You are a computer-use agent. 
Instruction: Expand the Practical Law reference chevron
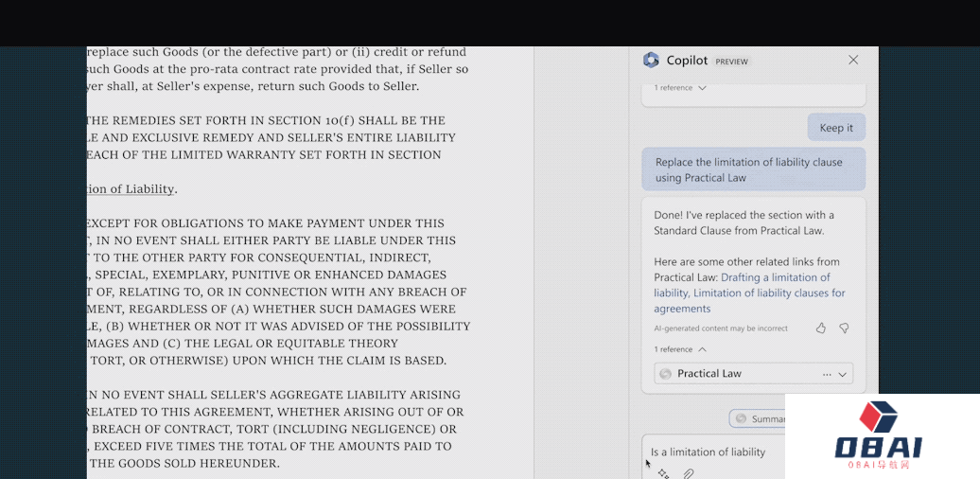(843, 374)
